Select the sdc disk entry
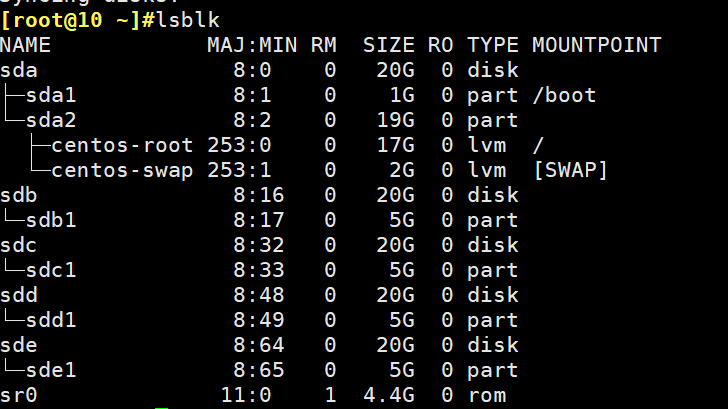This screenshot has height=409, width=728. 19,245
